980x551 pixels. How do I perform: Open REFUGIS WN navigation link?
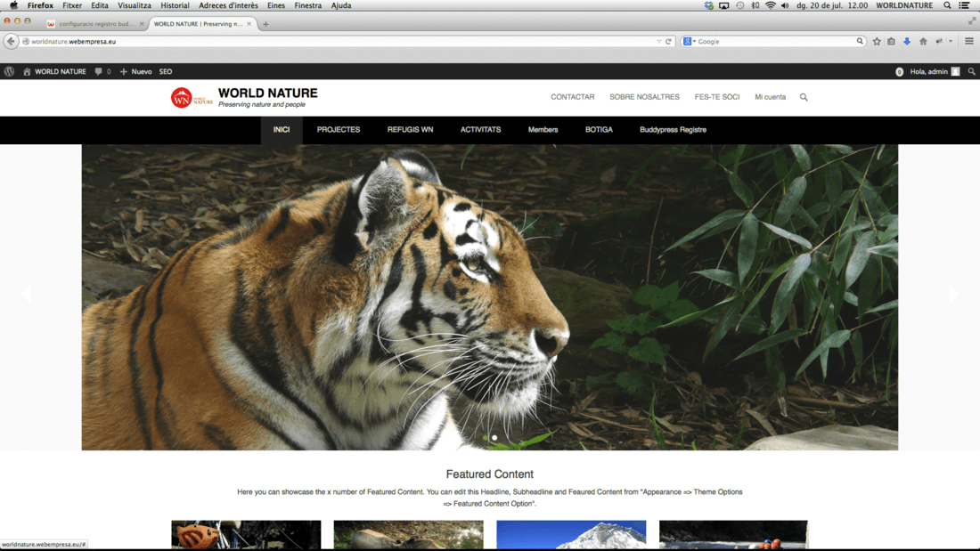click(x=410, y=130)
